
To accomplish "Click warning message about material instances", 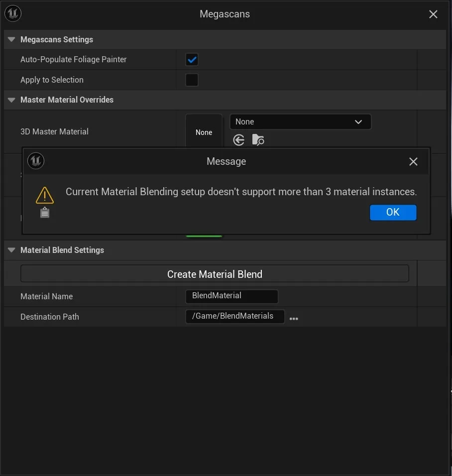I will [x=241, y=192].
